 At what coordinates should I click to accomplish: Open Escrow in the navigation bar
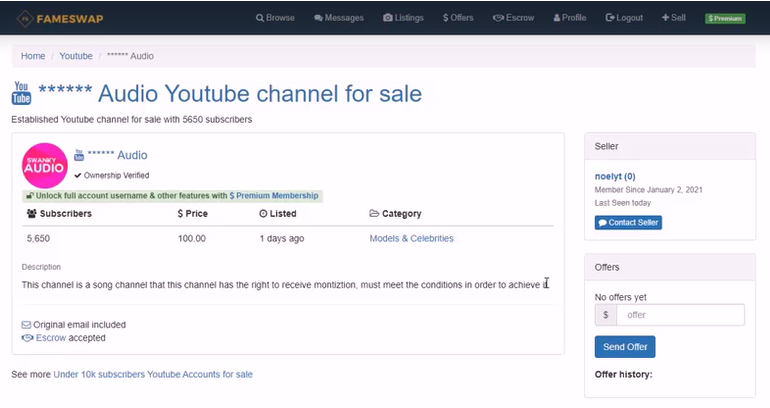pos(514,18)
